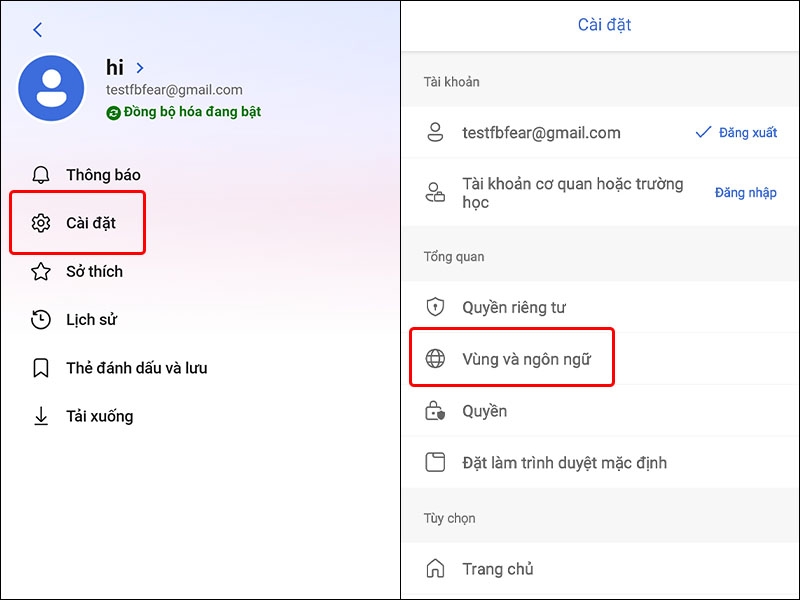Screen dimensions: 800x600
Task: Click the shield icon next to Quyền riêng tư
Action: (436, 308)
